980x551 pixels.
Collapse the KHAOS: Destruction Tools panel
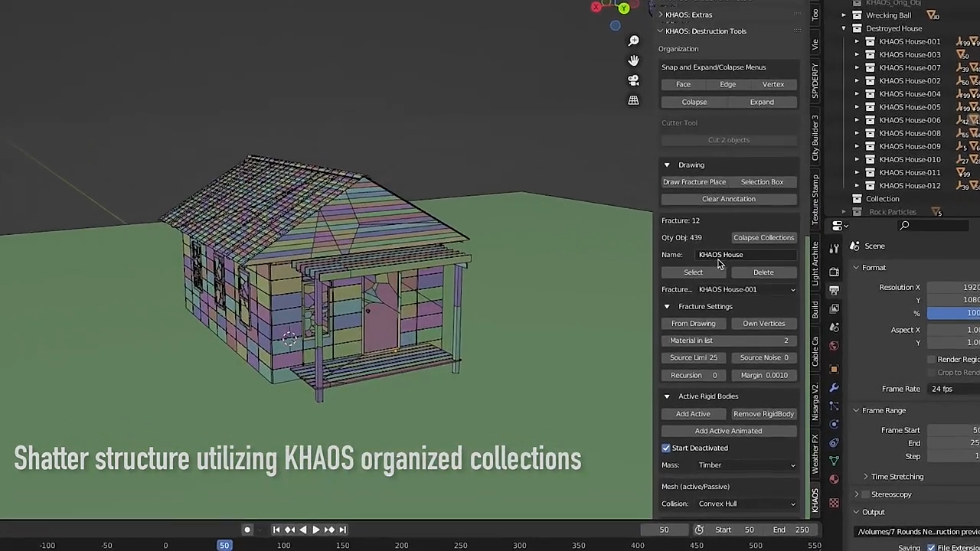coord(660,31)
